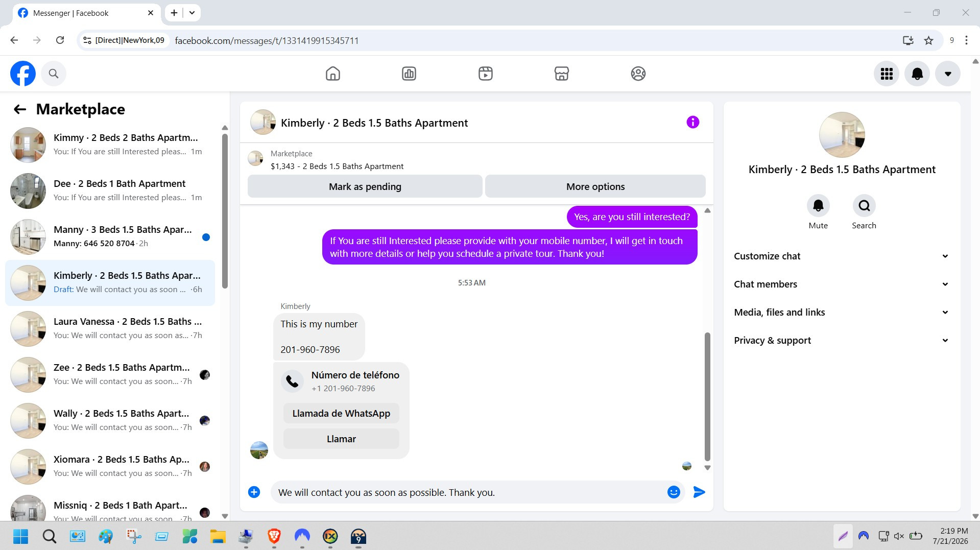The height and width of the screenshot is (550, 980).
Task: Click the browser back arrow
Action: [14, 40]
